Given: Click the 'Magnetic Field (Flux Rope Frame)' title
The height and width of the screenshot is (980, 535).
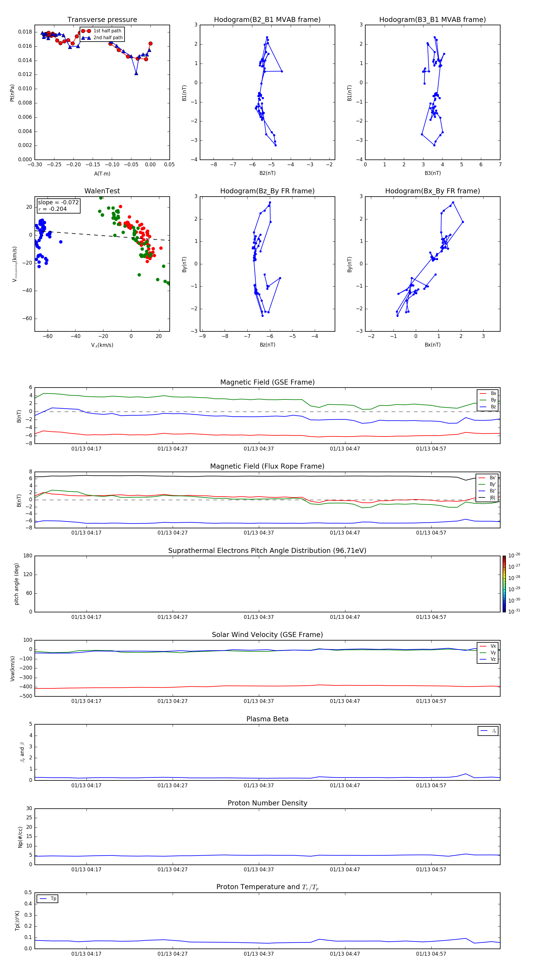Looking at the screenshot, I should (x=267, y=467).
